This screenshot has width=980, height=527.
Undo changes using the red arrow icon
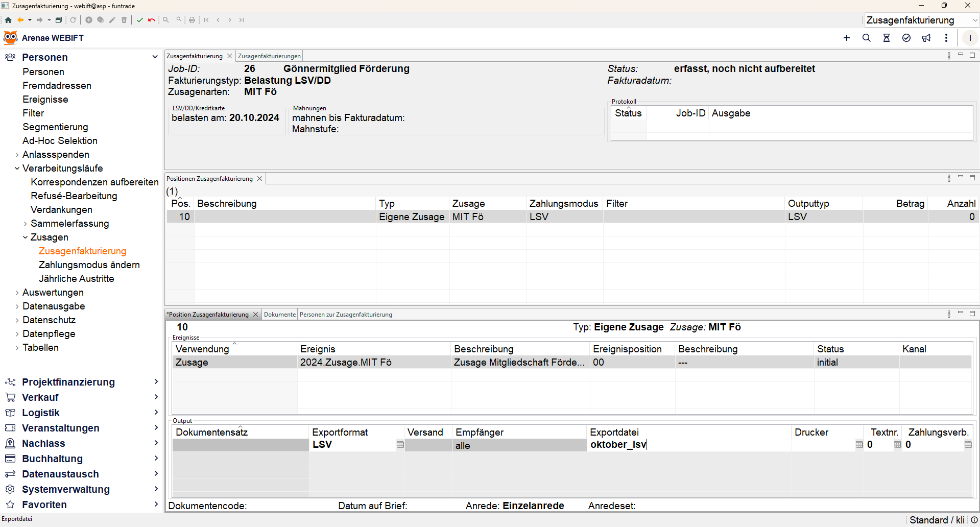click(x=152, y=20)
